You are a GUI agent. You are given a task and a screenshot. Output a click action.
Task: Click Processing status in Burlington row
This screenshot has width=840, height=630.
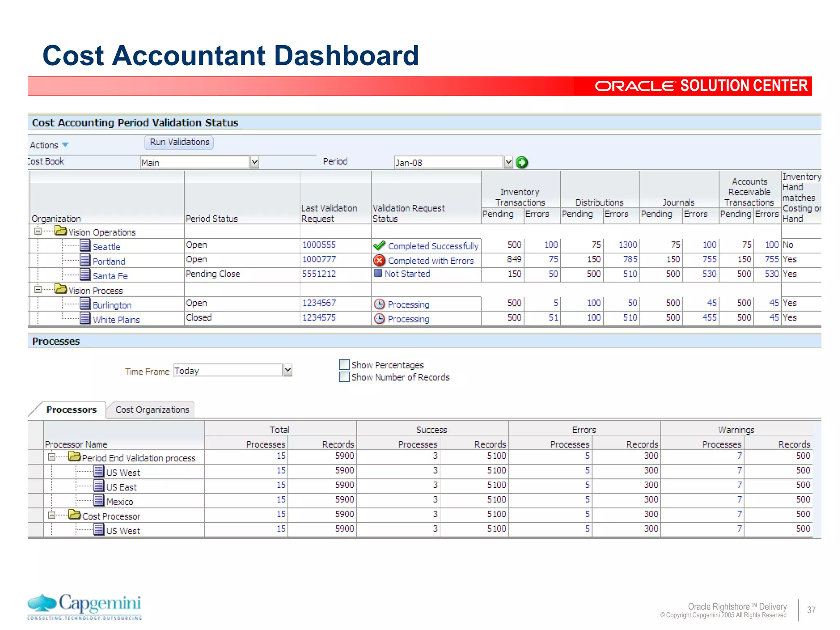click(408, 304)
